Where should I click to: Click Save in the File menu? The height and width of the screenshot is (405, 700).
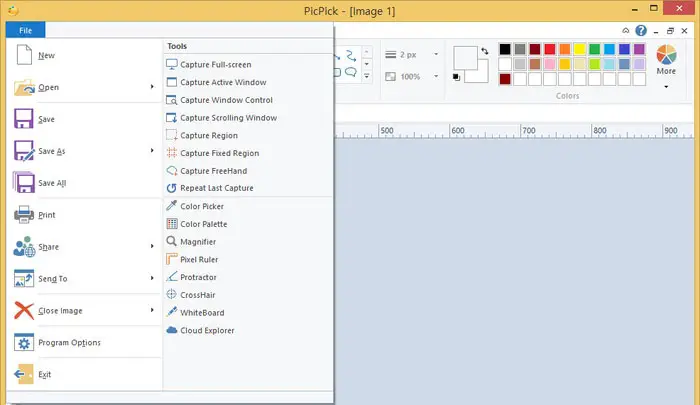coord(85,119)
